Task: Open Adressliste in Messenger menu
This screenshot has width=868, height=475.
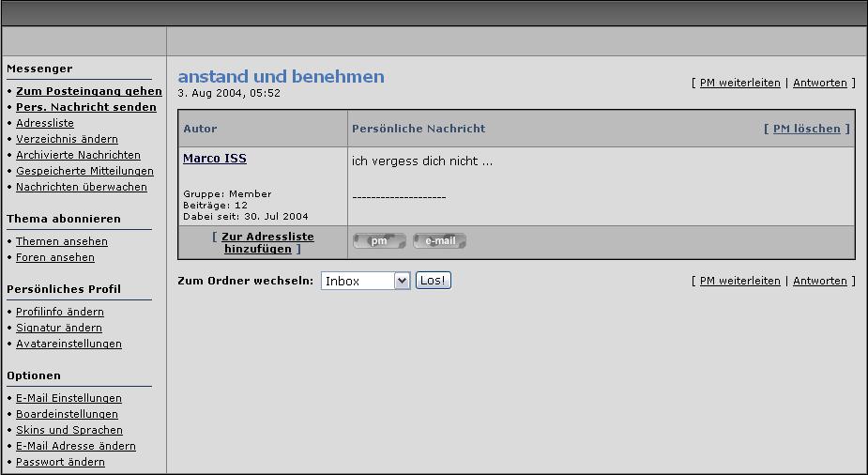Action: [x=44, y=123]
